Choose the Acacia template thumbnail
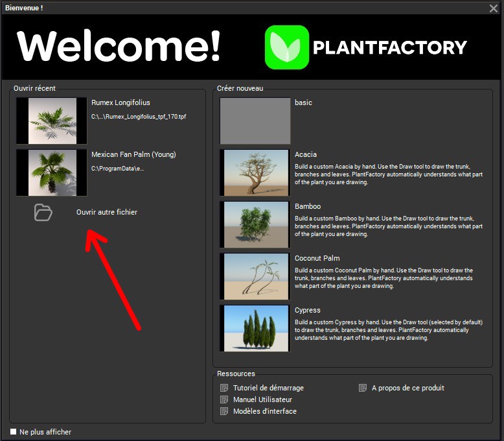Screen dimensions: 504x441 (x=255, y=173)
